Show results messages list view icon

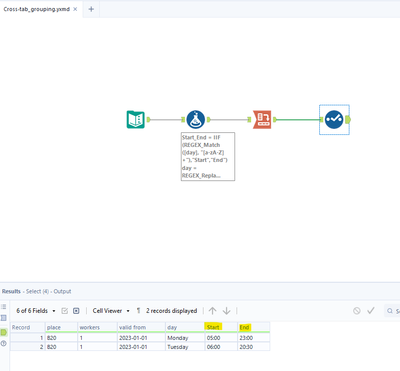pyautogui.click(x=4, y=306)
